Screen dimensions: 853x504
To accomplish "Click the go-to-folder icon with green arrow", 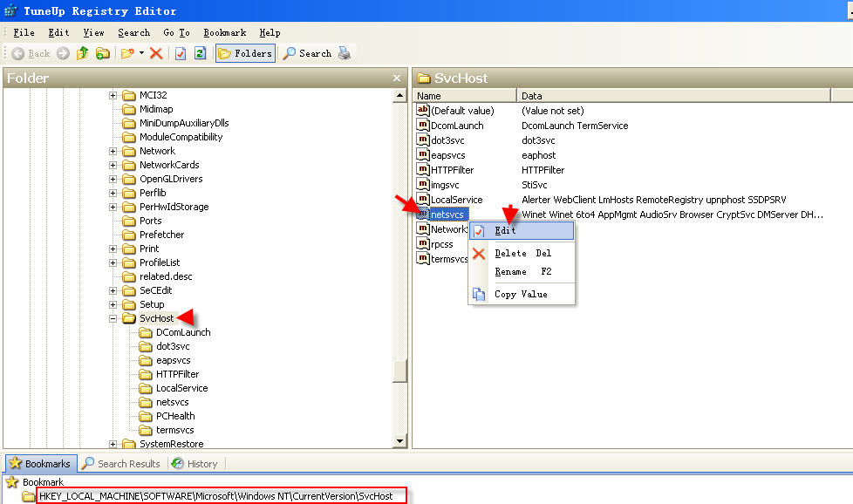I will click(102, 53).
